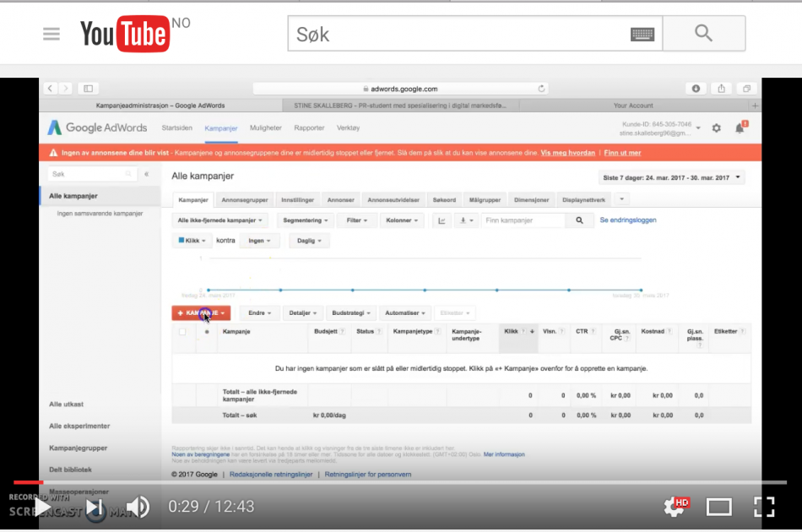Select Alle kampanjer in sidebar
This screenshot has height=532, width=802.
[73, 196]
